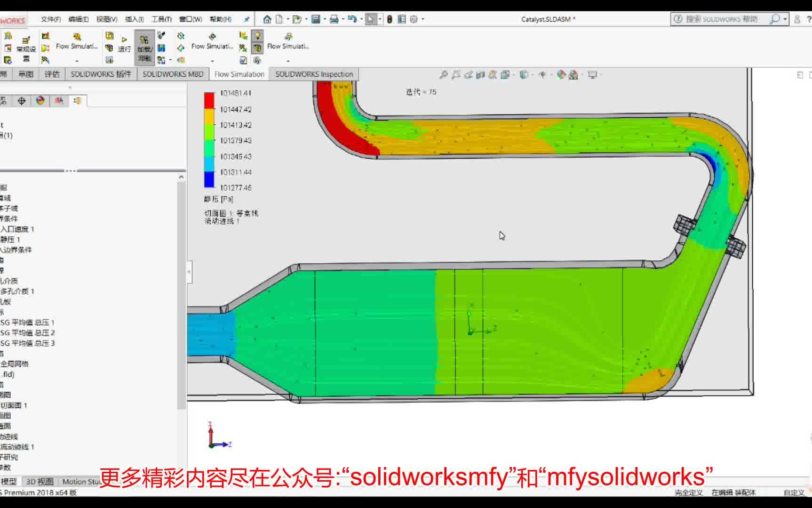Click the edit appearance icon in heads-up toolbar
This screenshot has width=812, height=508.
coord(561,74)
